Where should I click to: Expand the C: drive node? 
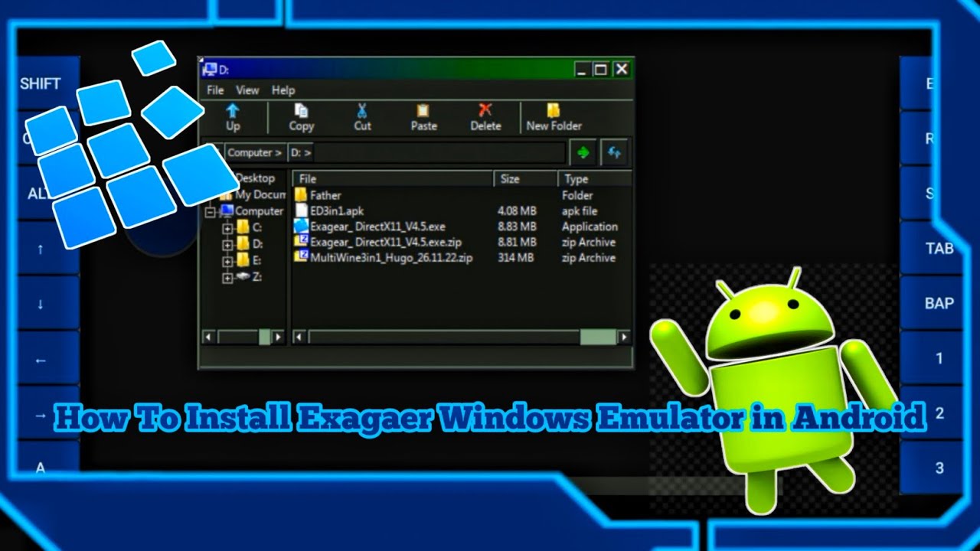coord(227,228)
